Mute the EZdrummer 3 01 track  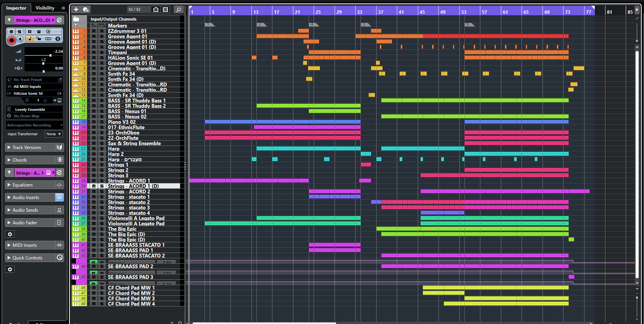click(94, 31)
